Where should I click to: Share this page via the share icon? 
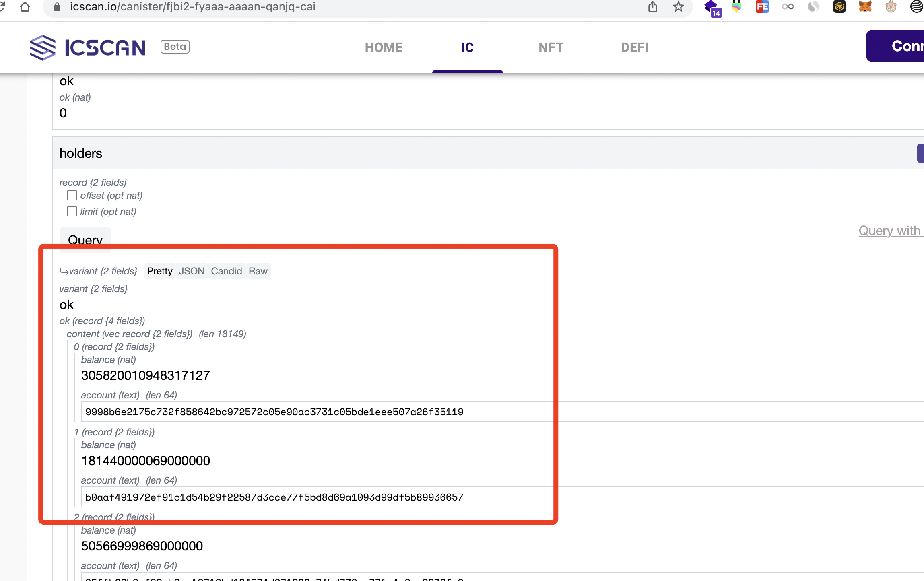(653, 7)
